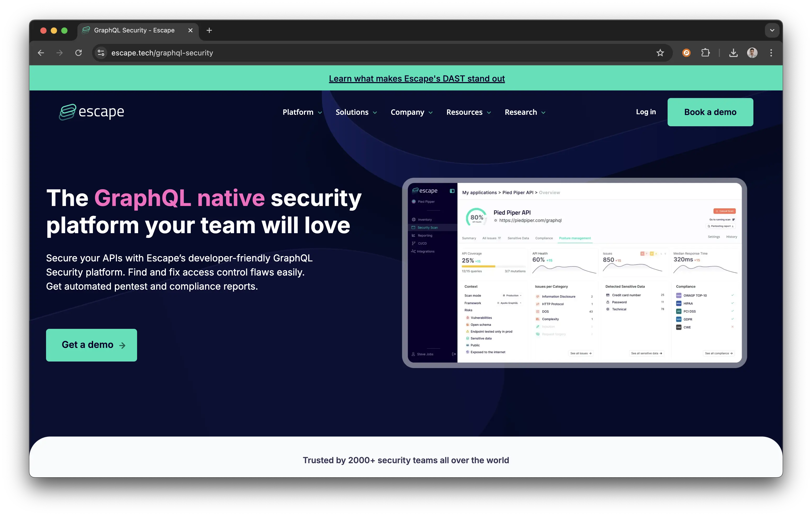Viewport: 812px width, 516px height.
Task: Open the Scan mode Production dropdown
Action: click(512, 296)
